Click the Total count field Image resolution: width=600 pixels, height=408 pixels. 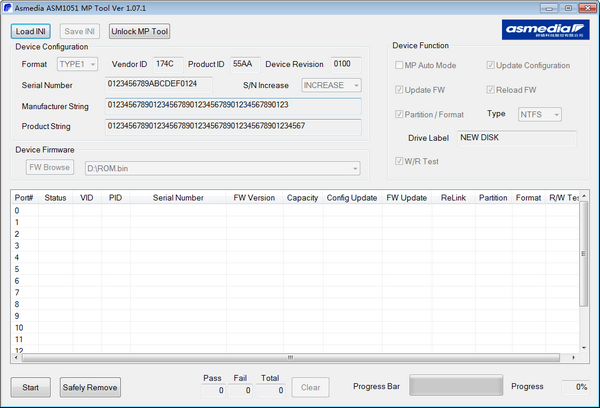pyautogui.click(x=271, y=390)
